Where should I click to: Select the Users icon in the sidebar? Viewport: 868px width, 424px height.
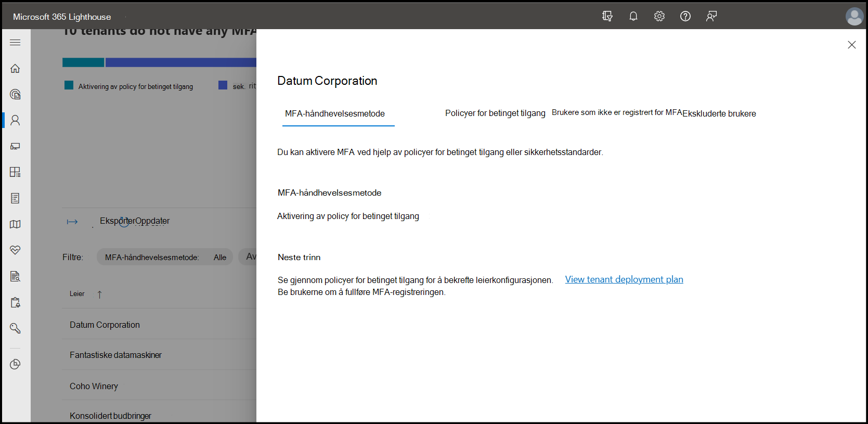(15, 120)
